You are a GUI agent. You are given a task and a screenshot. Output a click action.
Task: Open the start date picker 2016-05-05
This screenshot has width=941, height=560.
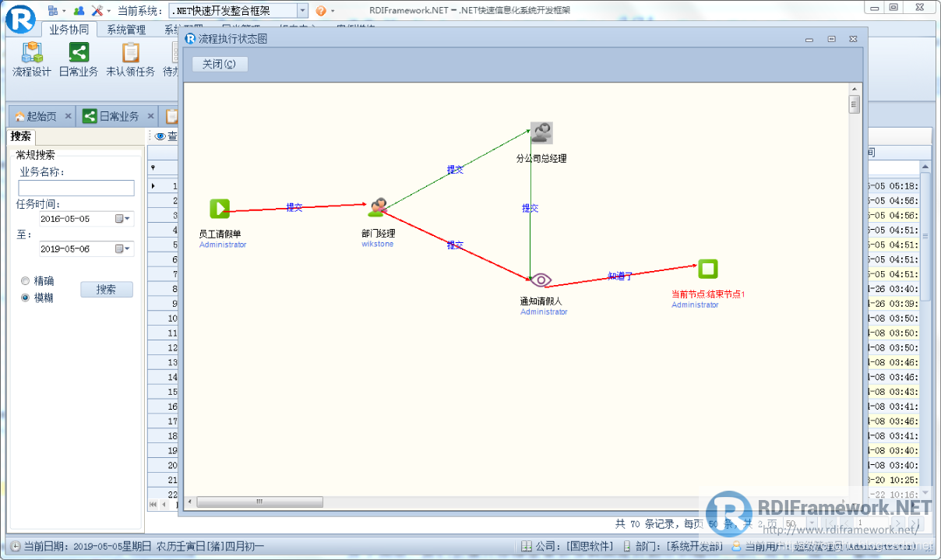(123, 219)
